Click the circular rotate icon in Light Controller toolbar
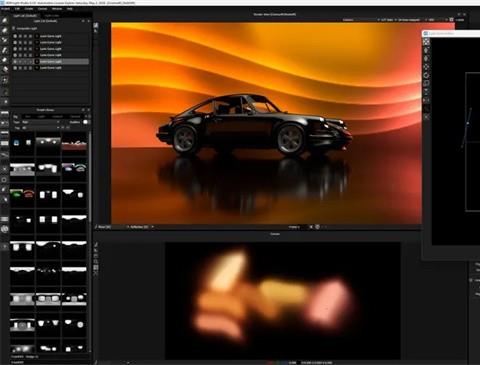The height and width of the screenshot is (365, 480). [x=426, y=75]
